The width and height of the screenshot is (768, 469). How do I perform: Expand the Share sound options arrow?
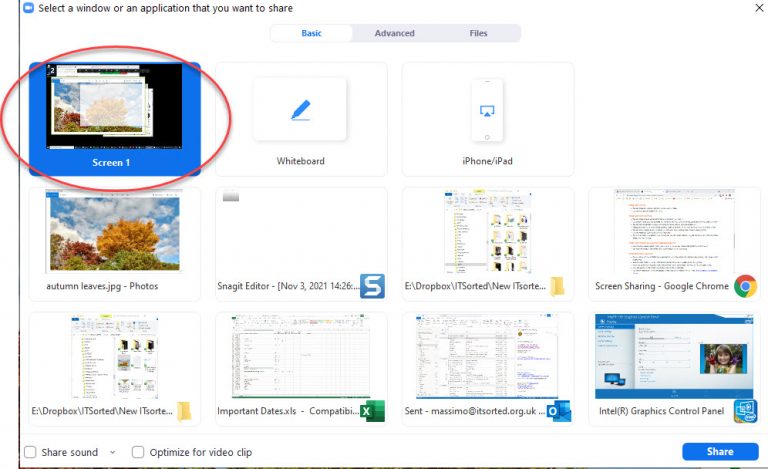(x=113, y=452)
